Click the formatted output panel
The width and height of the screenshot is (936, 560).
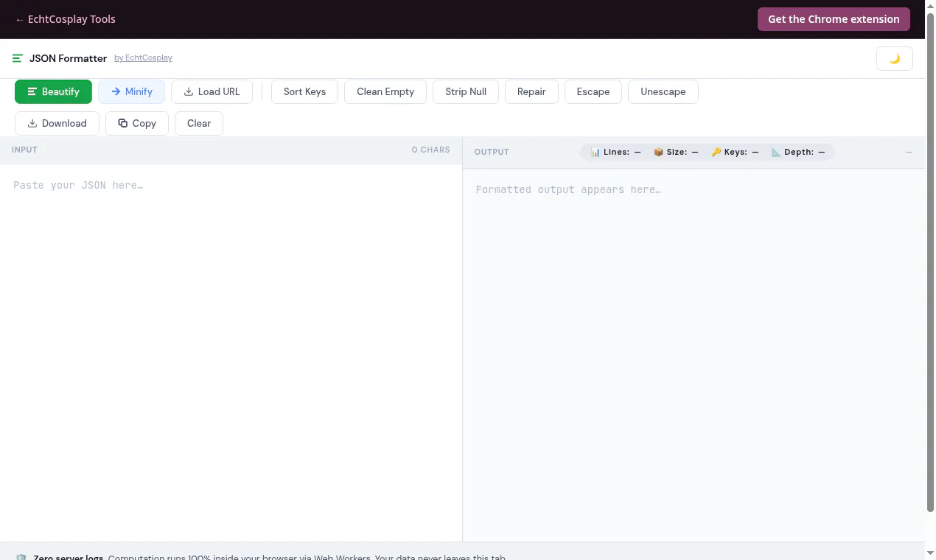(694, 355)
